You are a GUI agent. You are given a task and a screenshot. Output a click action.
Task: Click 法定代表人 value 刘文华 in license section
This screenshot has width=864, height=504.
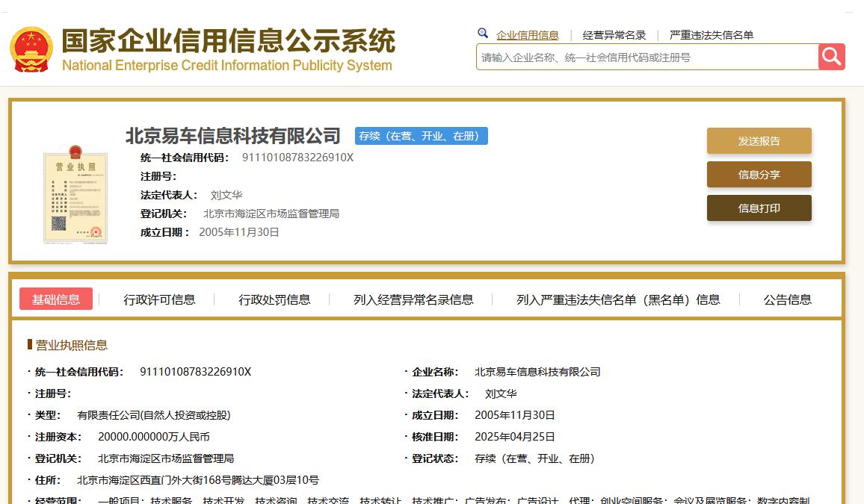pos(501,393)
